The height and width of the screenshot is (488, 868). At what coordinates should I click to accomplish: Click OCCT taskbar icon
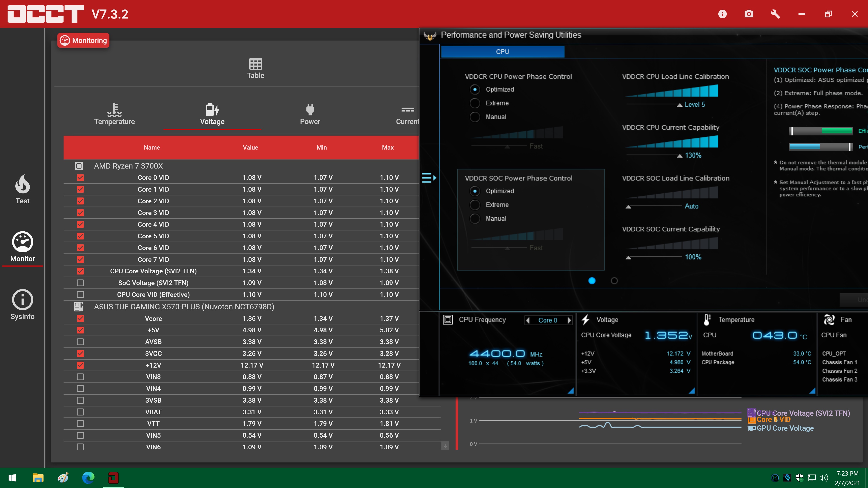[113, 478]
